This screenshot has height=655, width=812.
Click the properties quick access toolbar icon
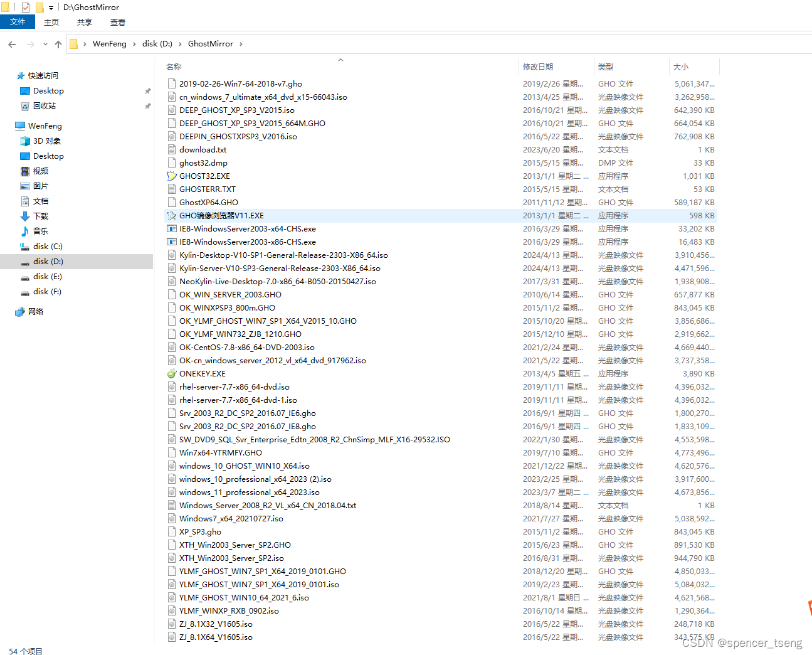tap(26, 8)
